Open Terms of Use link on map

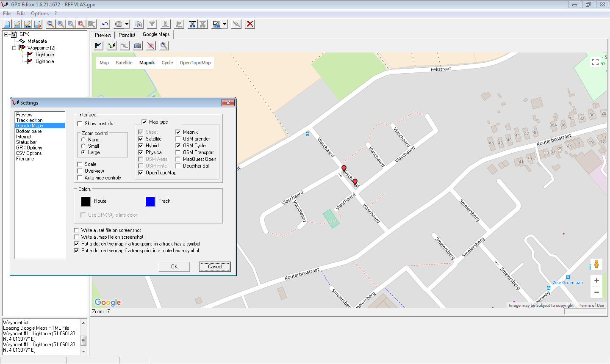[591, 306]
